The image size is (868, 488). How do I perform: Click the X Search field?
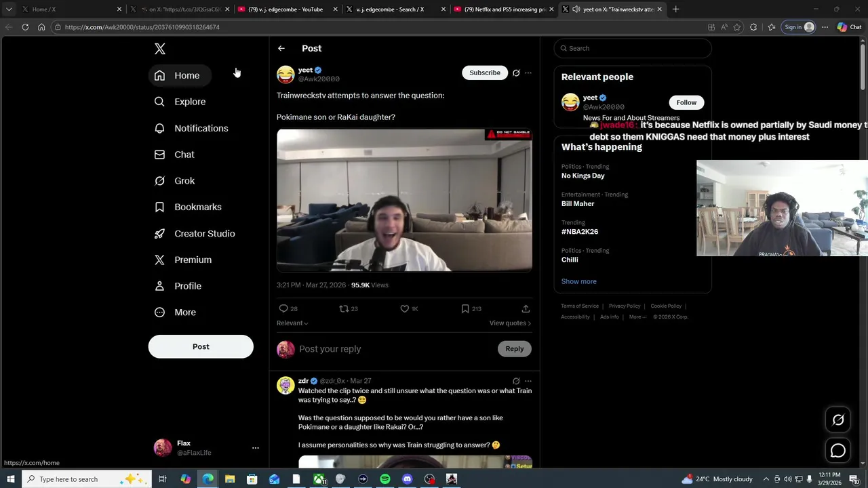[x=633, y=48]
